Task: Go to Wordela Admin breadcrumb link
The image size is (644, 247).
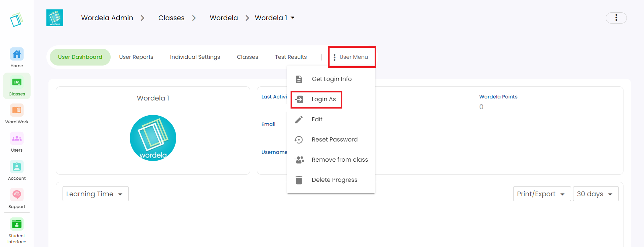Action: pyautogui.click(x=107, y=18)
